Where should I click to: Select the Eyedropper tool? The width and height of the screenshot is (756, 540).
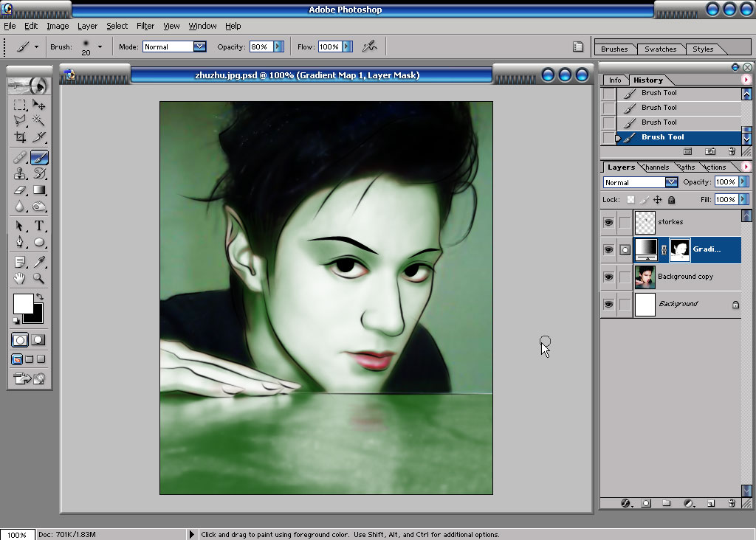pyautogui.click(x=39, y=262)
